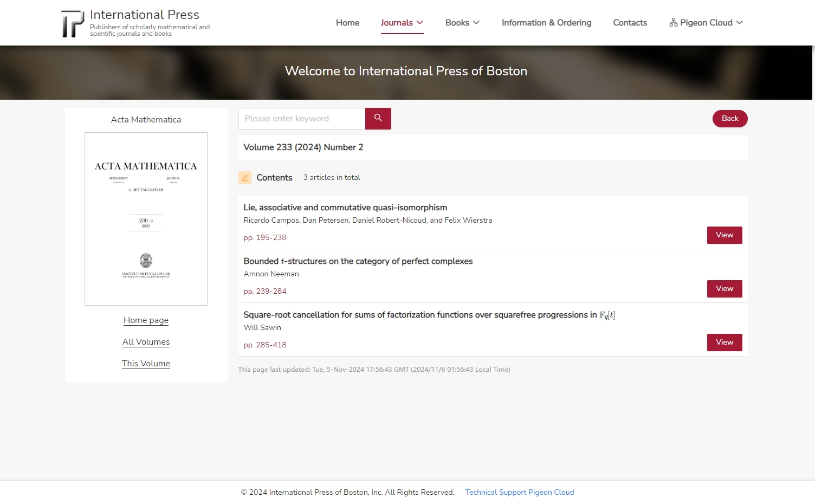
Task: Select the title 'Square-root cancellation for sums'
Action: (429, 315)
